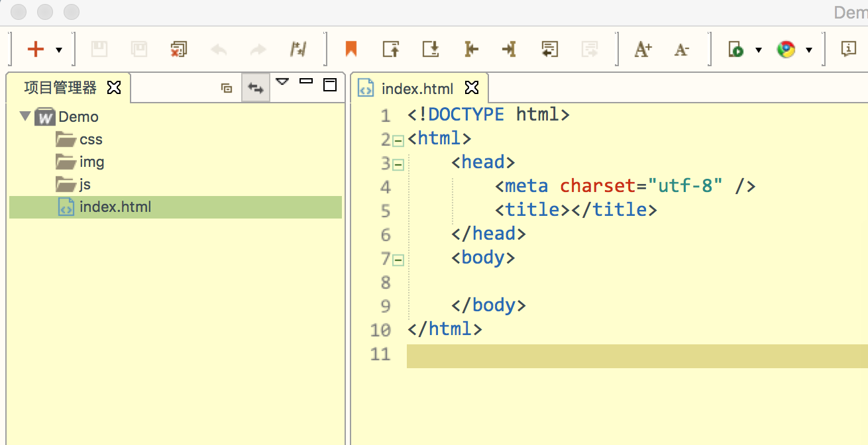Click the closing </head> tag
The height and width of the screenshot is (445, 868).
488,234
